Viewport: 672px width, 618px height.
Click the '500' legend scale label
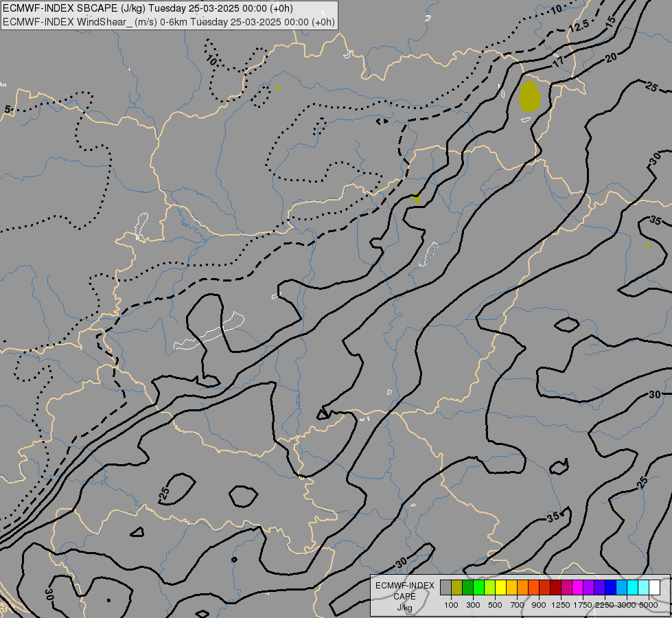click(x=495, y=605)
